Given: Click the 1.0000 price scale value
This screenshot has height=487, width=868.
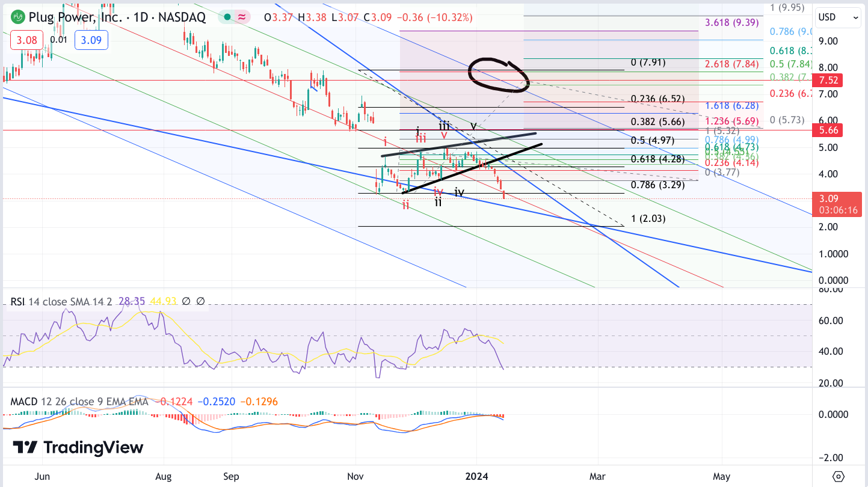Looking at the screenshot, I should tap(833, 254).
